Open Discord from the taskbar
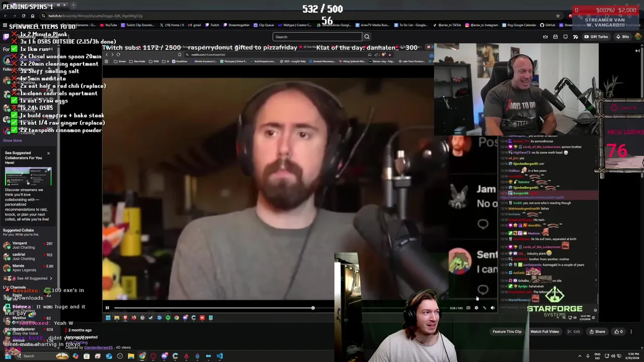The height and width of the screenshot is (362, 644). tap(165, 356)
